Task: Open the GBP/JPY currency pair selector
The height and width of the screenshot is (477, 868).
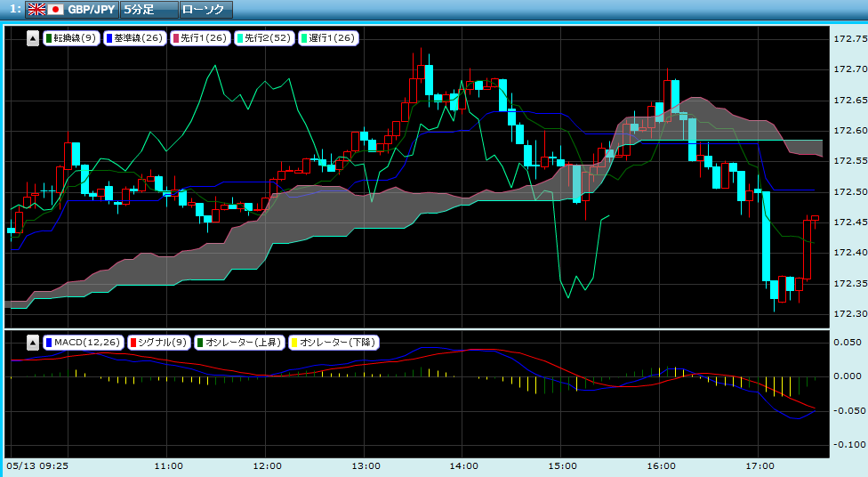Action: (x=72, y=10)
